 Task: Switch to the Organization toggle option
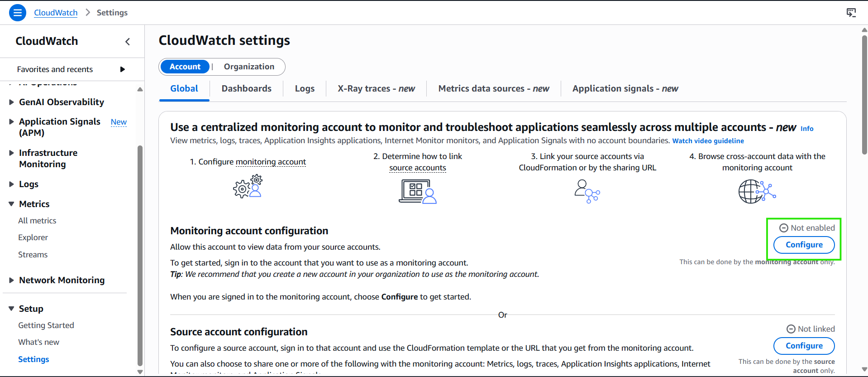249,67
